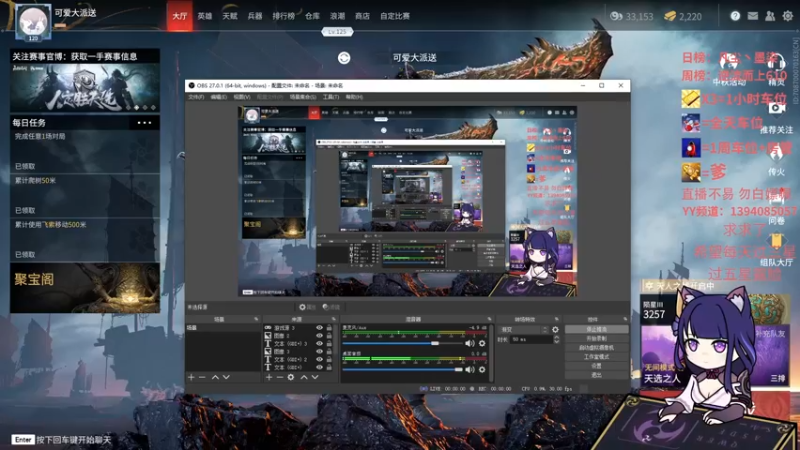Switch to the 排行榜 tab in game
This screenshot has width=800, height=450.
coord(284,16)
